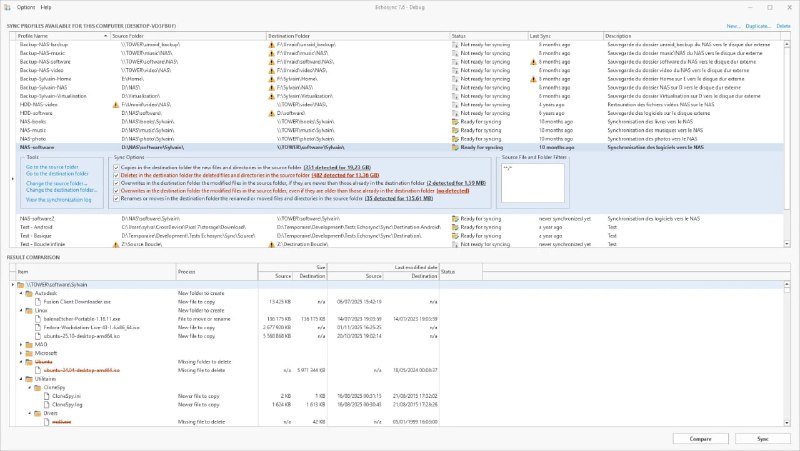Click the Compare button
800x451 pixels.
pos(701,439)
